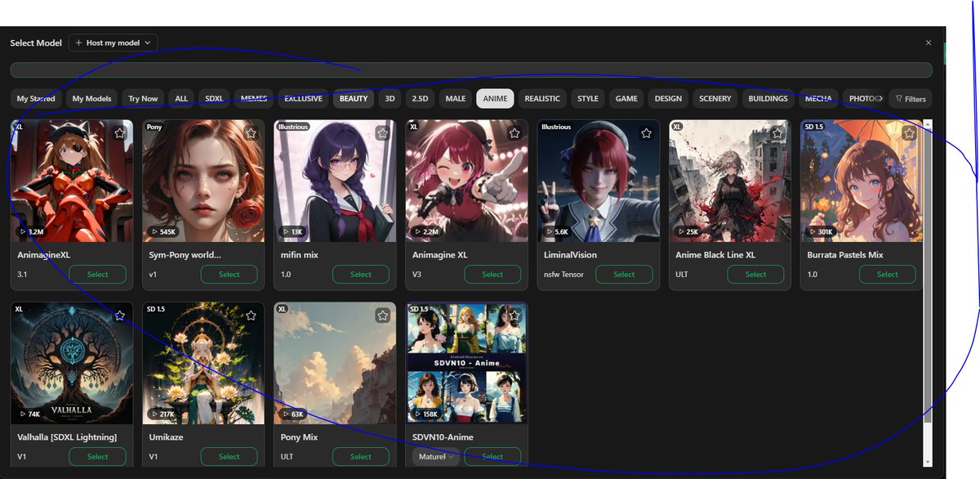Expand the Host my model dropdown
980x479 pixels.
[x=114, y=43]
